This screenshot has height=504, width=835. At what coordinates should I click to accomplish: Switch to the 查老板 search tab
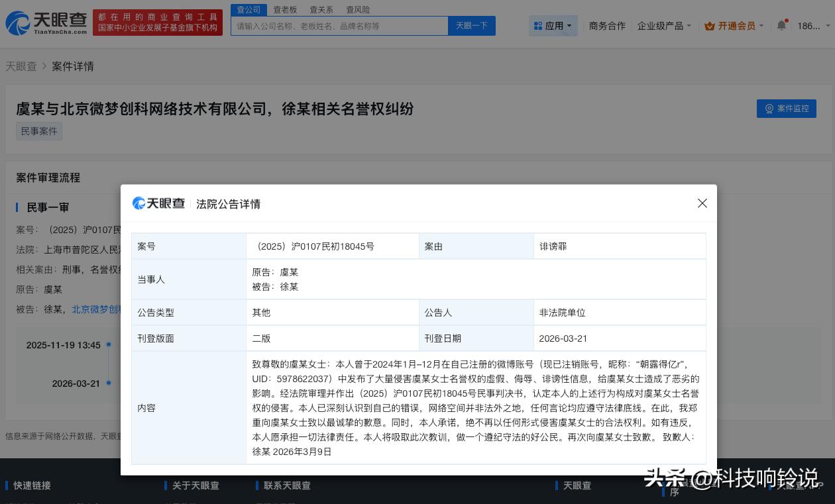(285, 9)
